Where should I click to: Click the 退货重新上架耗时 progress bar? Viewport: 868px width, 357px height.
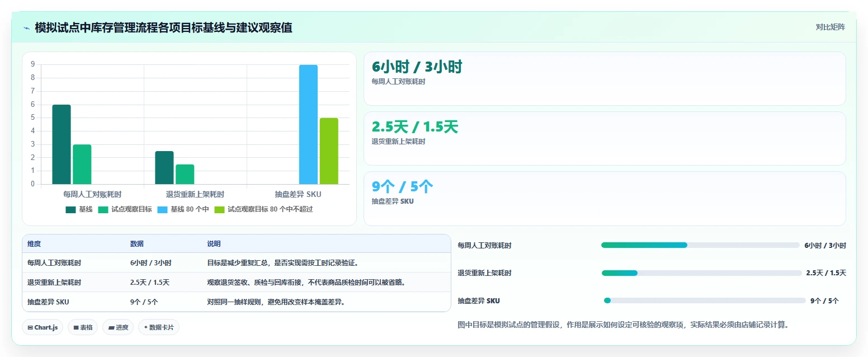(x=702, y=273)
